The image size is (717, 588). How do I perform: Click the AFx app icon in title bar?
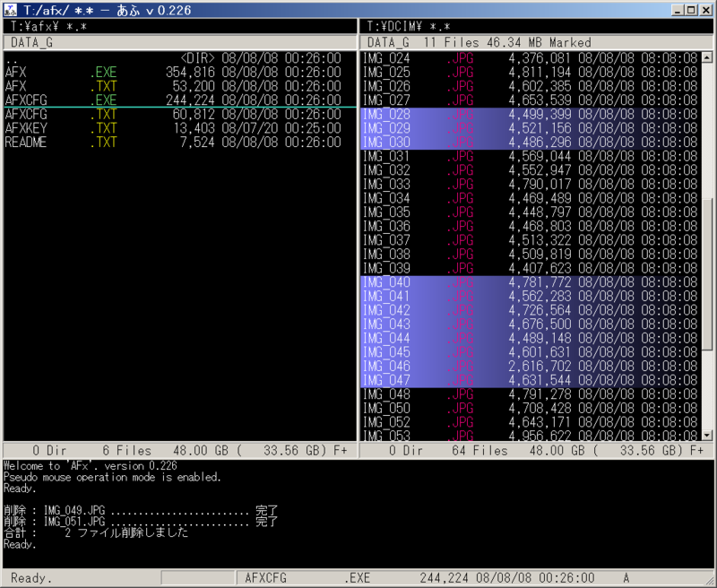click(x=10, y=10)
